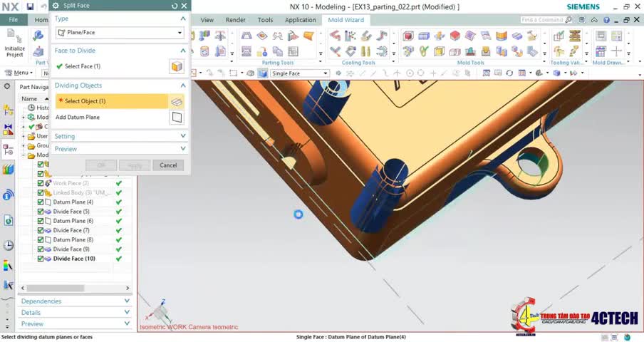The width and height of the screenshot is (644, 342).
Task: Click the Find a Command search field
Action: point(546,20)
